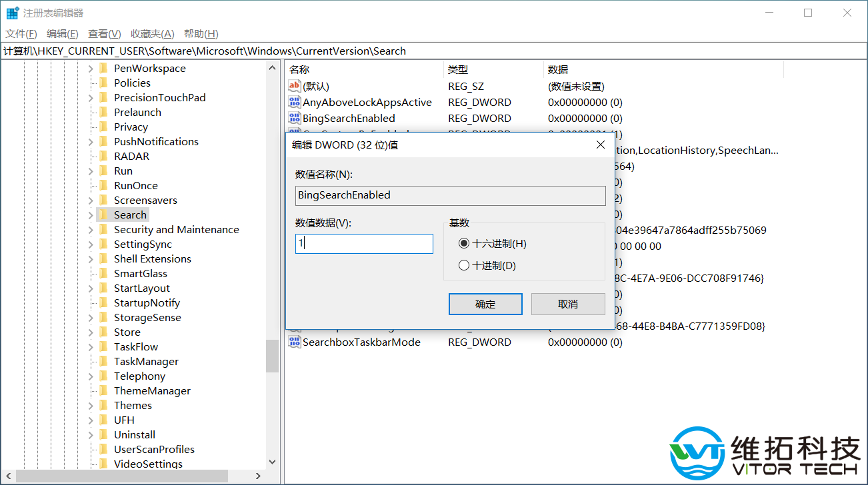Click the folder icon beside StartupNotify
This screenshot has width=868, height=485.
(x=103, y=302)
